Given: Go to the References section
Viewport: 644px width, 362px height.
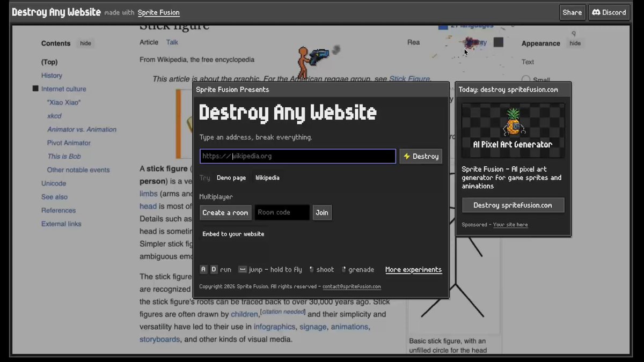Looking at the screenshot, I should [x=58, y=210].
